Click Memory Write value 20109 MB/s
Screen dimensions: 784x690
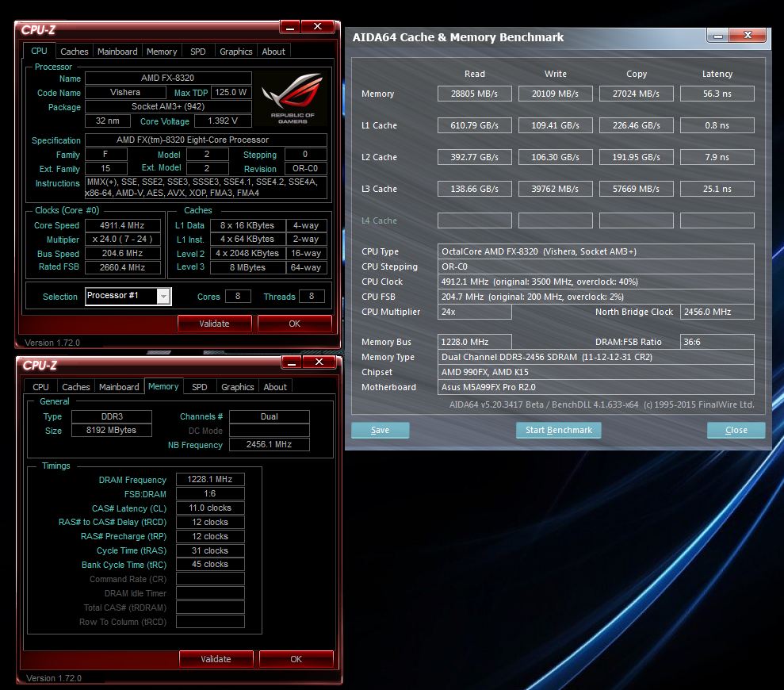pyautogui.click(x=556, y=94)
